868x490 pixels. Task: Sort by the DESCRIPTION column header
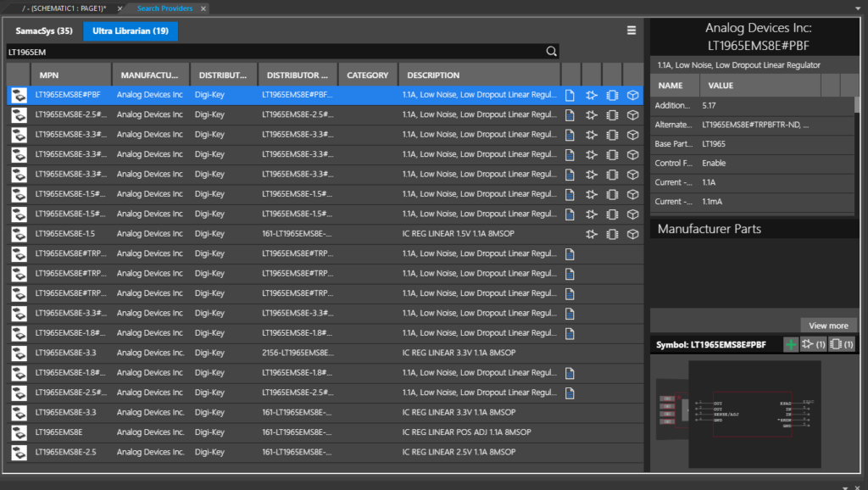coord(480,75)
